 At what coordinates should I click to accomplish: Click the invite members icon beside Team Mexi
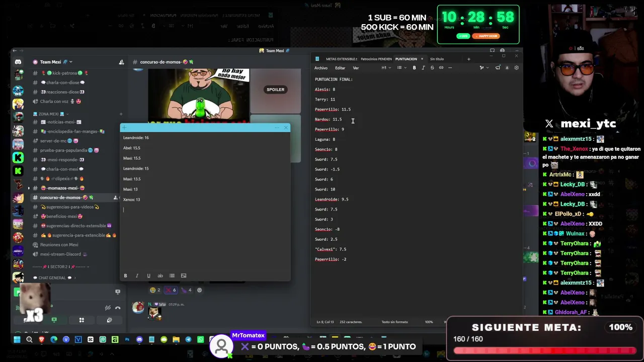[x=121, y=62]
